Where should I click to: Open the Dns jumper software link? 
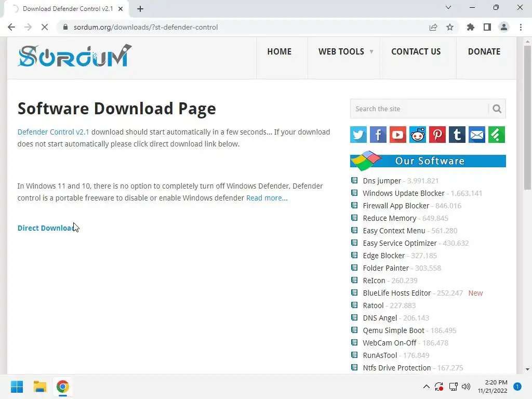tap(382, 181)
